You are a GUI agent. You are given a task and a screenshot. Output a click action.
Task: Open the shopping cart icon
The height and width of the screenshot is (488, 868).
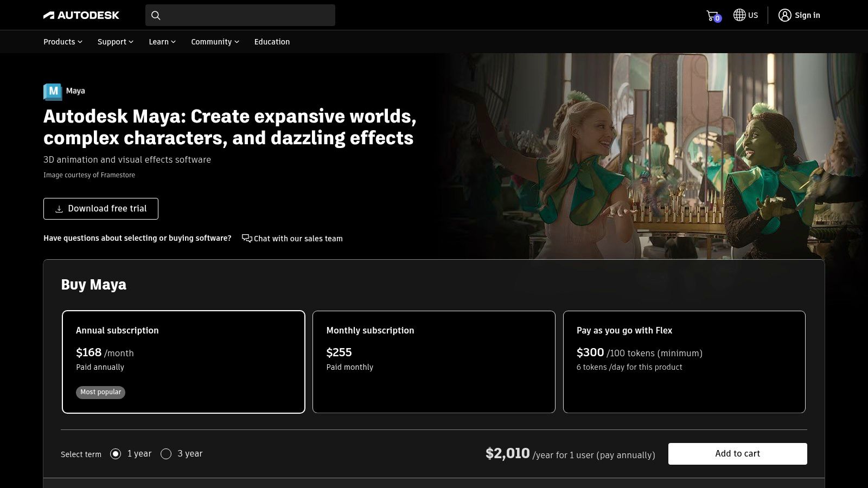[x=711, y=15]
